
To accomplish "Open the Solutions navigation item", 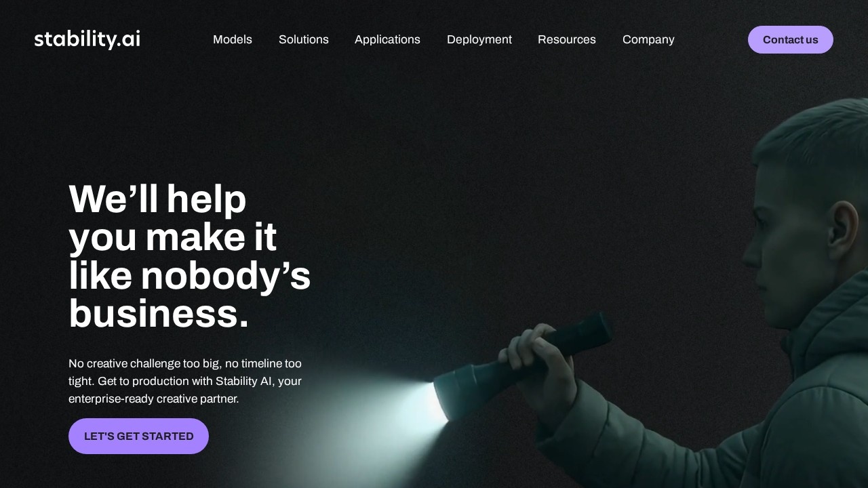I will (x=304, y=39).
